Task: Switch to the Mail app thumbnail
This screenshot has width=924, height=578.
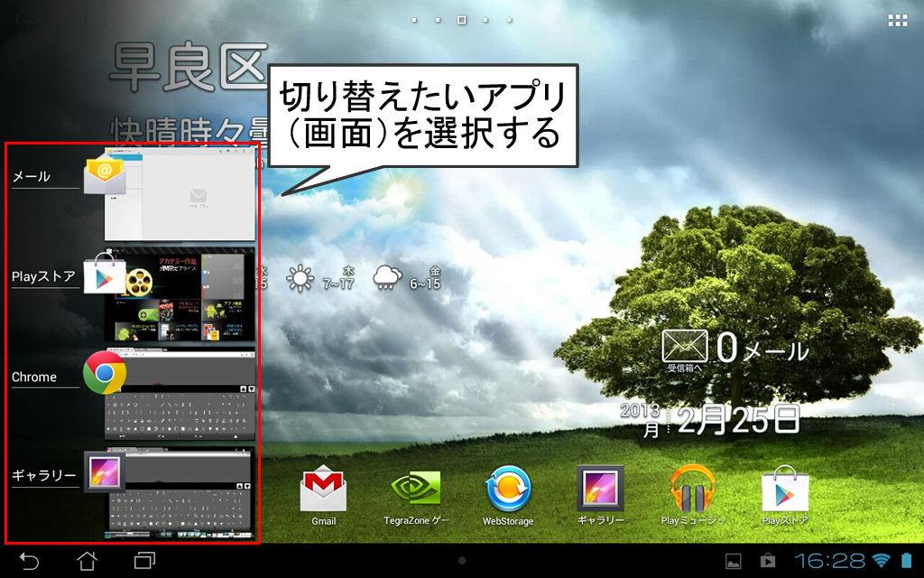Action: click(180, 197)
